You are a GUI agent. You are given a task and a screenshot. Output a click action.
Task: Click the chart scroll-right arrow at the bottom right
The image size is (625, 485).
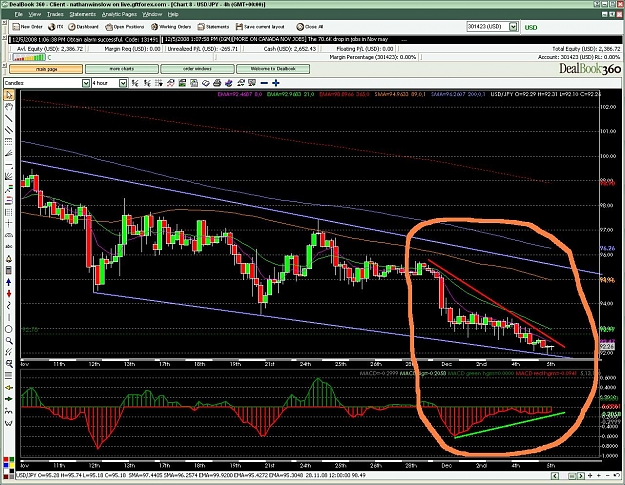point(582,476)
